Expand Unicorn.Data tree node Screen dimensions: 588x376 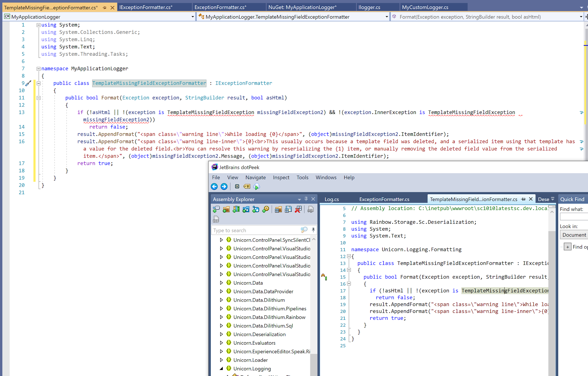click(x=221, y=283)
